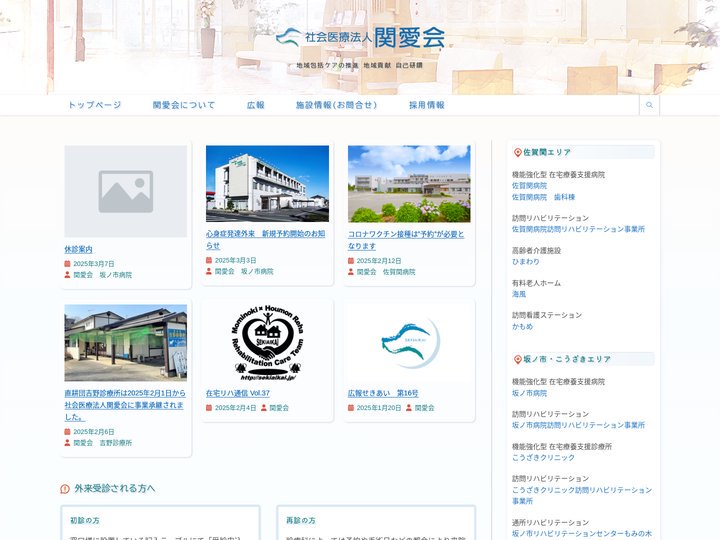This screenshot has height=540, width=720.
Task: Click calendar icon beside 2025年2月6日
Action: pos(67,432)
